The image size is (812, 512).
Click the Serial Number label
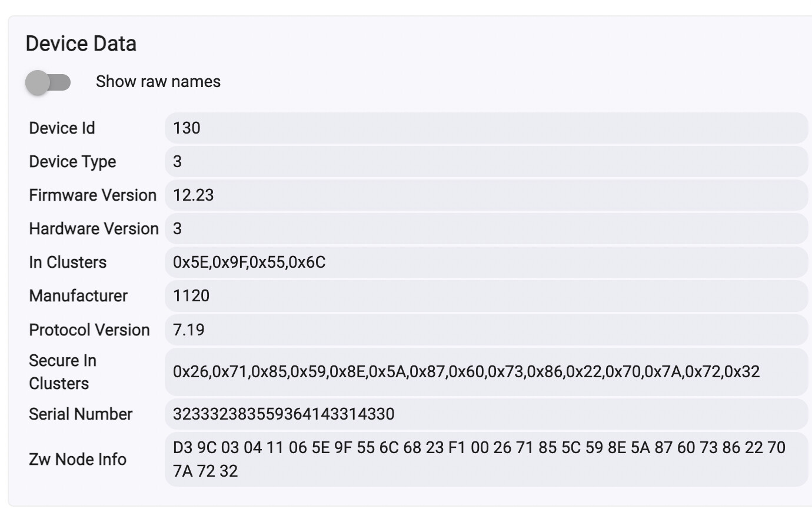(81, 414)
